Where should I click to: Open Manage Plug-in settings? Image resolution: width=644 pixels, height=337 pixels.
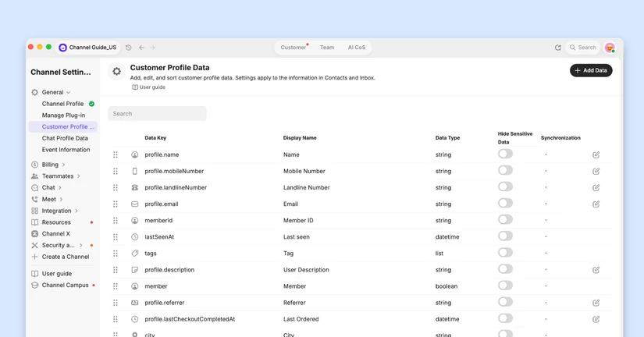[x=64, y=115]
